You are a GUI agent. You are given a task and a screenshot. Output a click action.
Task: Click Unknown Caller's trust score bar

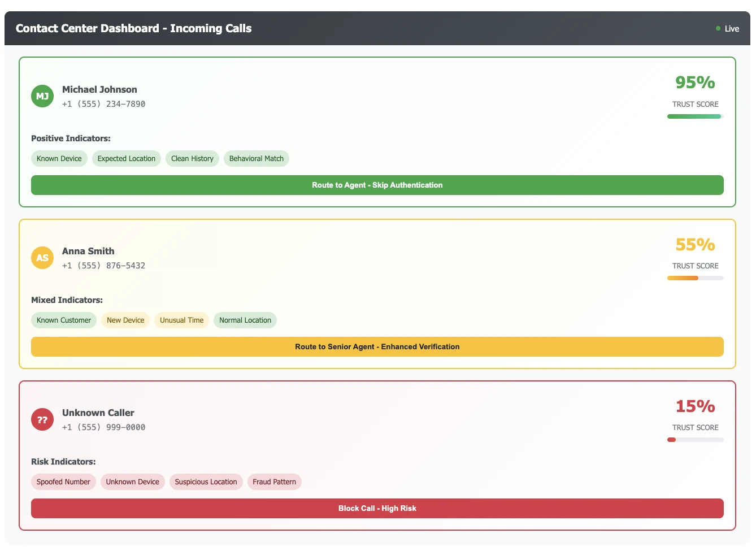pos(696,440)
